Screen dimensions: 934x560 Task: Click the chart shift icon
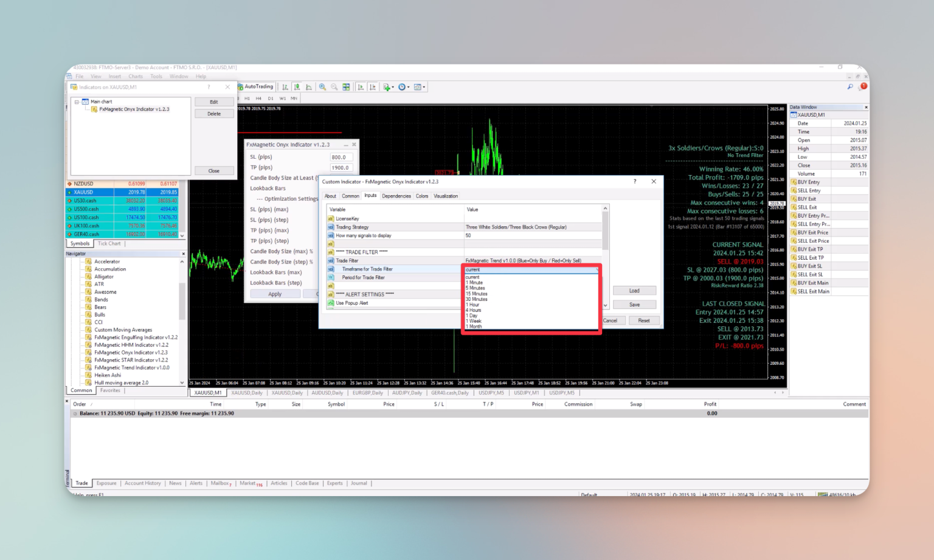[373, 87]
